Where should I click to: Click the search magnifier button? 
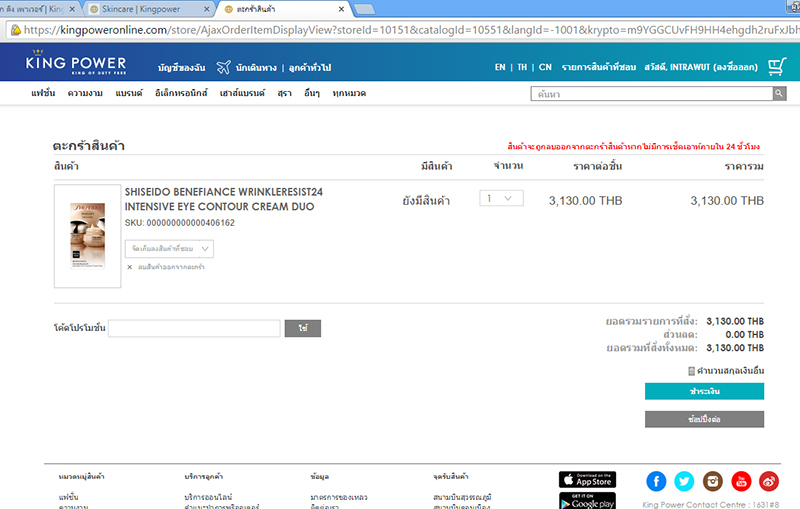pos(779,93)
